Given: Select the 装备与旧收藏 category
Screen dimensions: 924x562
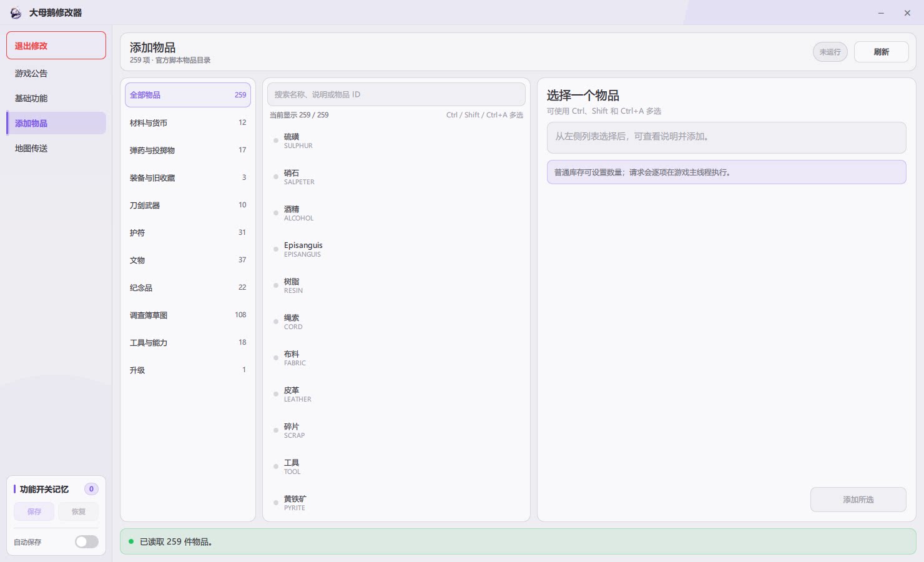Looking at the screenshot, I should (188, 177).
